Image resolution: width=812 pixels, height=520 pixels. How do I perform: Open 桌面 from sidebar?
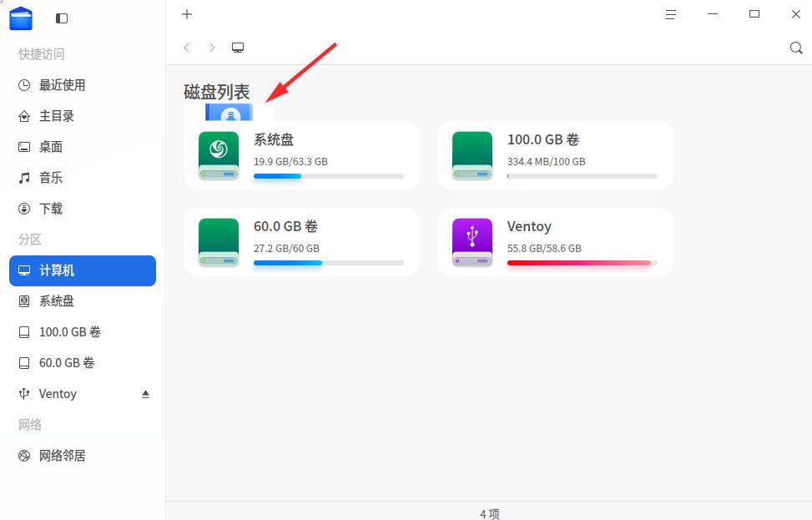83,147
